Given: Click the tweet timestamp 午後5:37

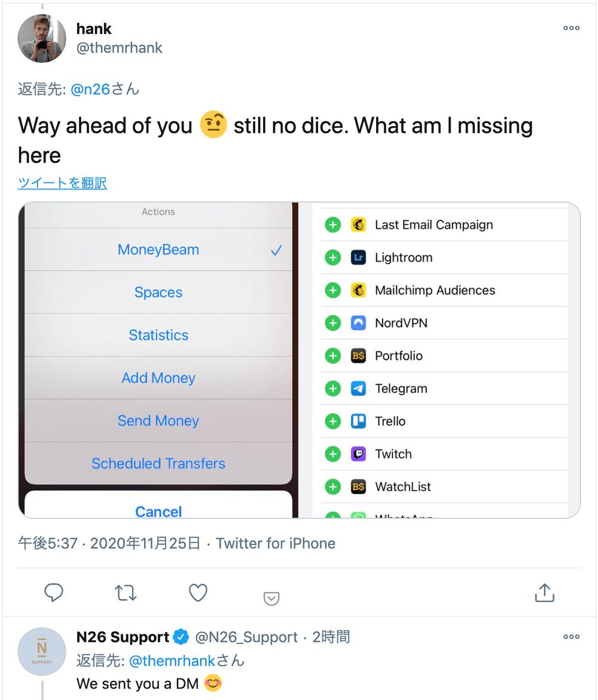Looking at the screenshot, I should (48, 543).
